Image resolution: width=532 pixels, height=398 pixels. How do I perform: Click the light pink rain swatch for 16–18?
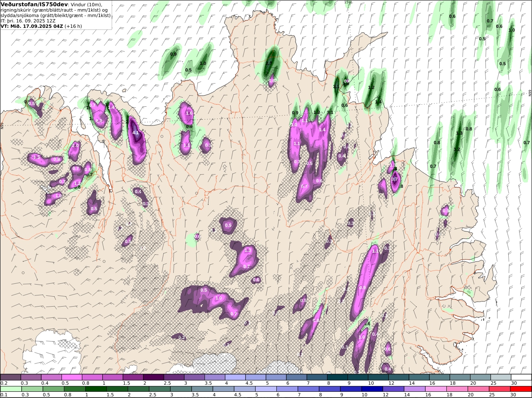[436, 389]
